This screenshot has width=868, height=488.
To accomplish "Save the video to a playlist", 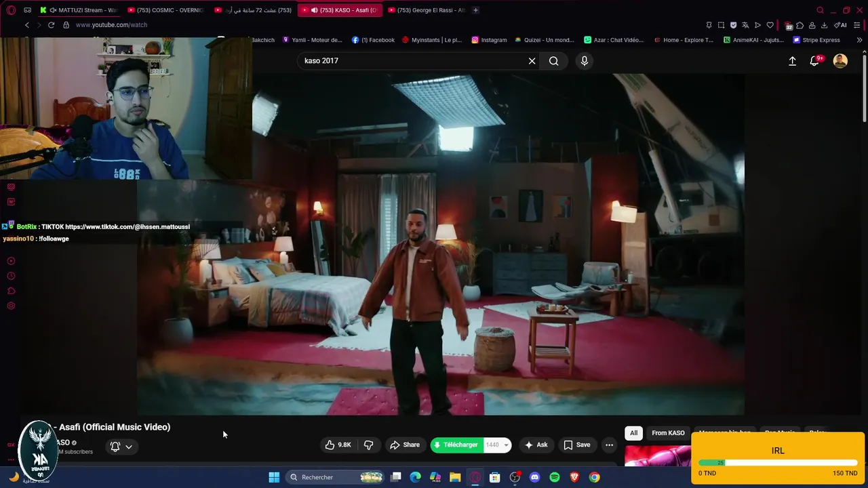I will (577, 445).
